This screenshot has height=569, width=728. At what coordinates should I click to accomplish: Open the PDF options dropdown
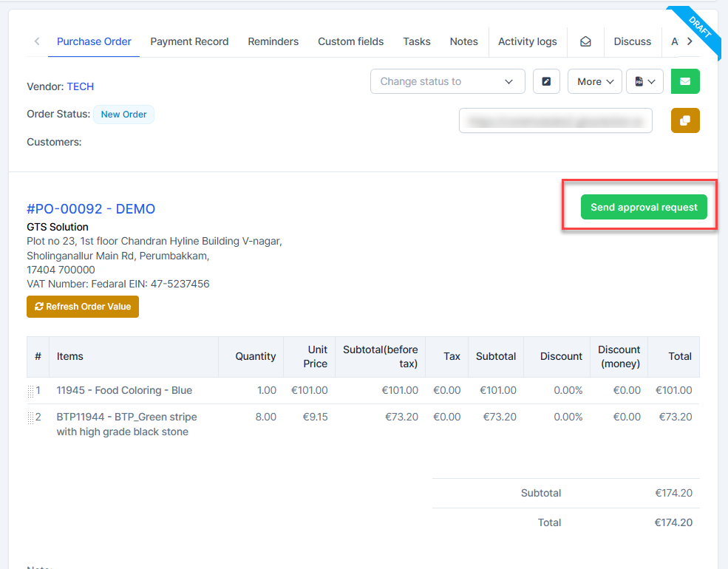coord(644,81)
